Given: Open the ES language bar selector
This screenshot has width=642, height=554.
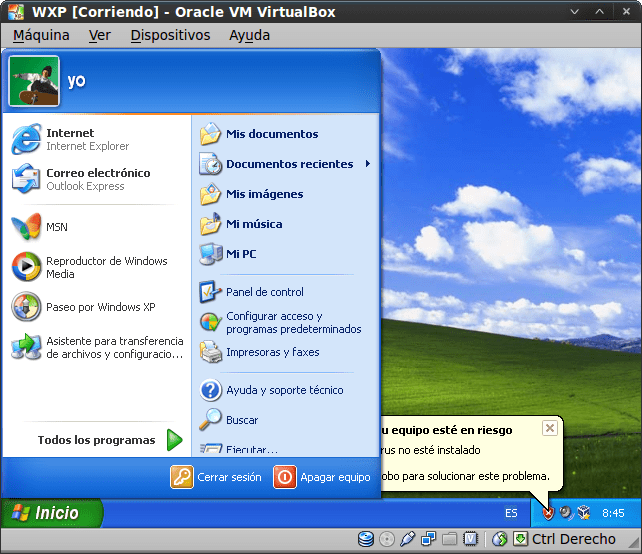Looking at the screenshot, I should [511, 513].
